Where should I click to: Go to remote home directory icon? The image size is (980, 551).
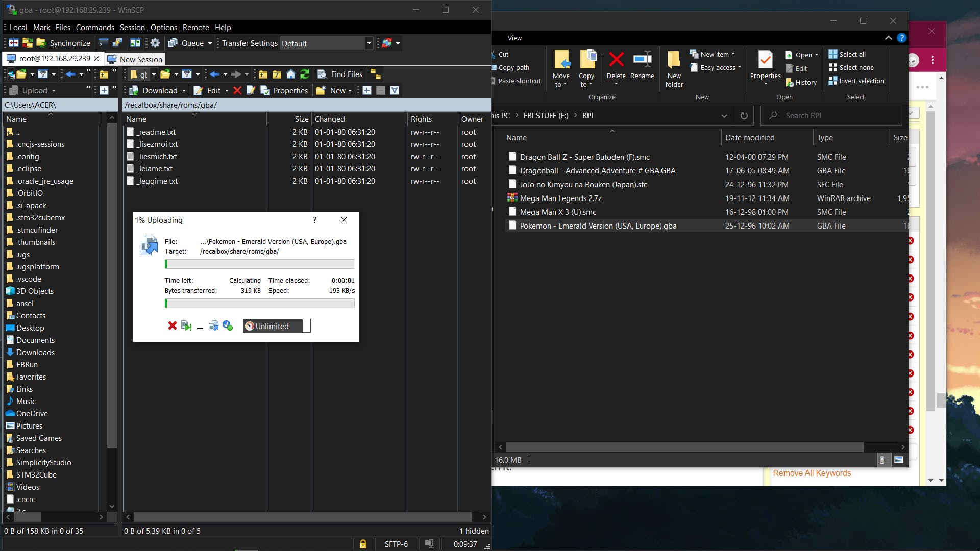291,74
